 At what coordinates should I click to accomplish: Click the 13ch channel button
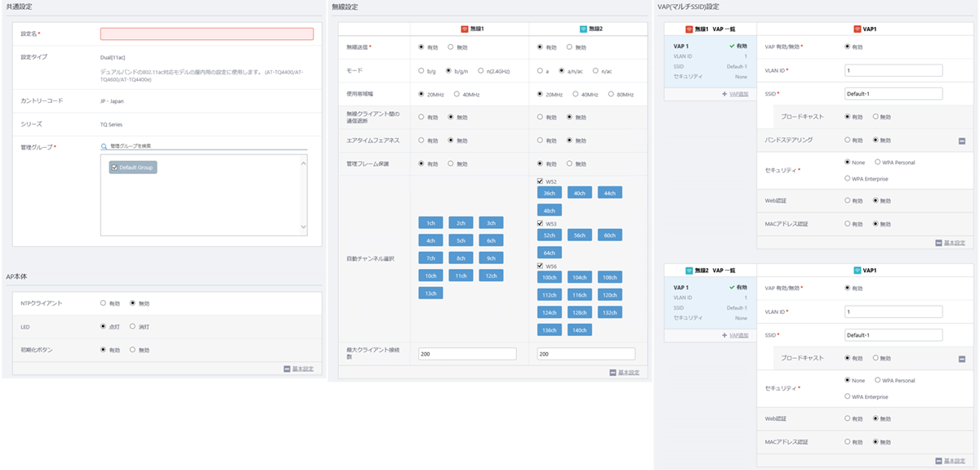click(430, 293)
